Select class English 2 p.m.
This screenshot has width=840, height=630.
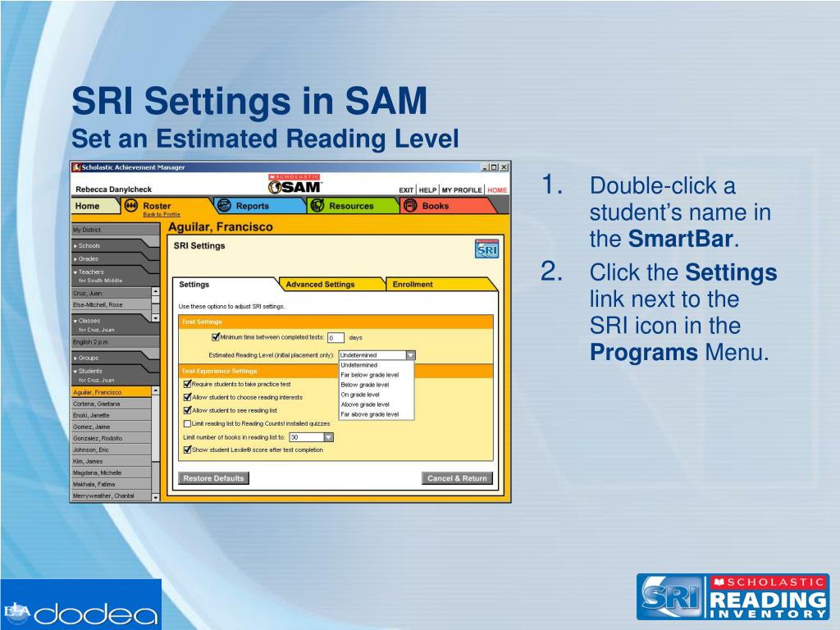115,342
